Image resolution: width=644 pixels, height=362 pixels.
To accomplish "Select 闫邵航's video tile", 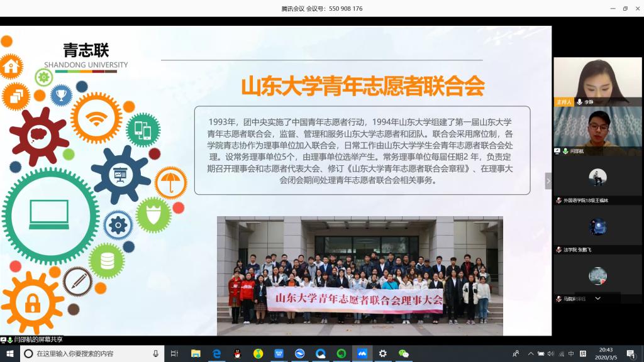I will (x=597, y=127).
